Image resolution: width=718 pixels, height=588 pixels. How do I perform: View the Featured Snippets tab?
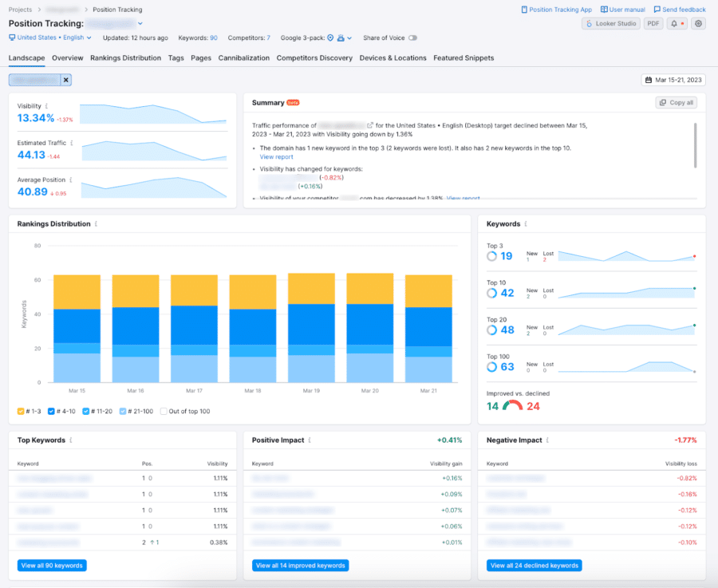click(464, 58)
